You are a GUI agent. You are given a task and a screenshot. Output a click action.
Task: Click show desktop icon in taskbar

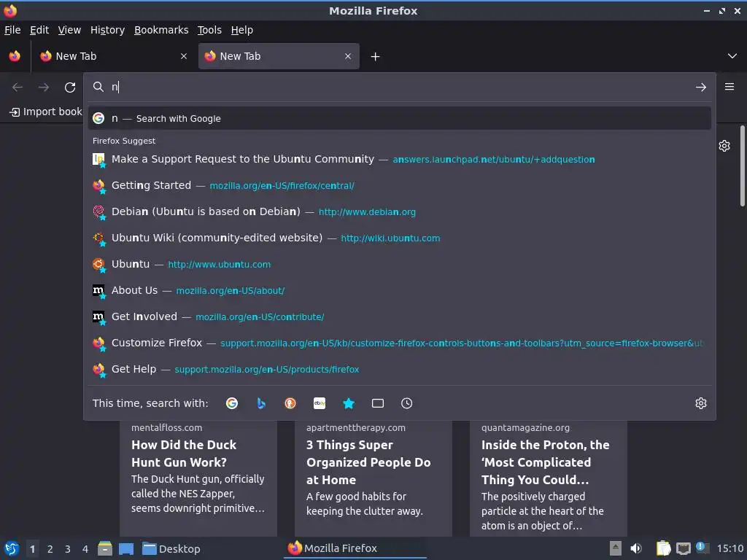pos(126,548)
